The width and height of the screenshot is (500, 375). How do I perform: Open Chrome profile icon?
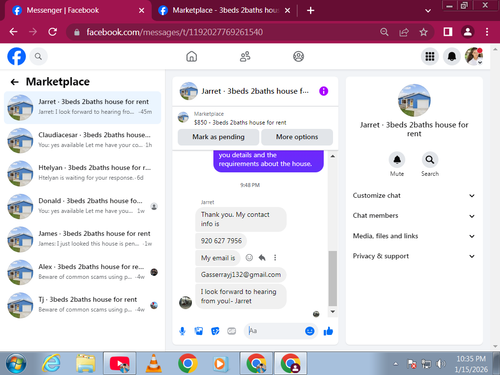click(467, 32)
